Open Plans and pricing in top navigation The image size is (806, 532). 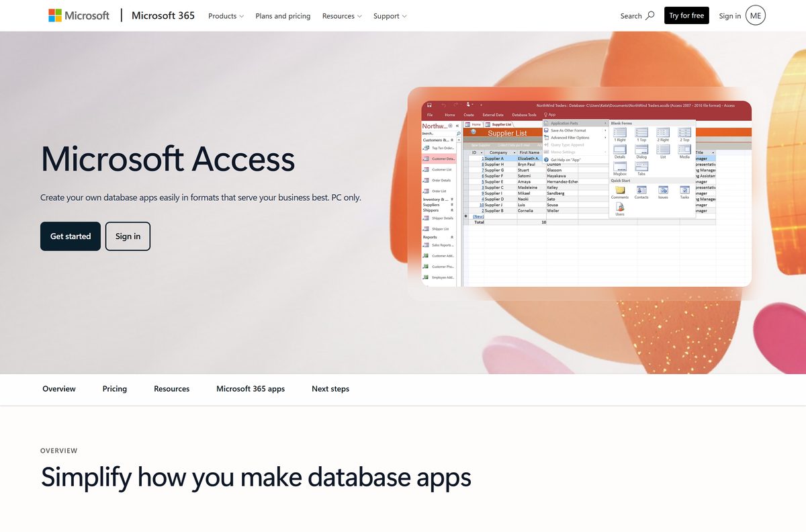[x=283, y=16]
